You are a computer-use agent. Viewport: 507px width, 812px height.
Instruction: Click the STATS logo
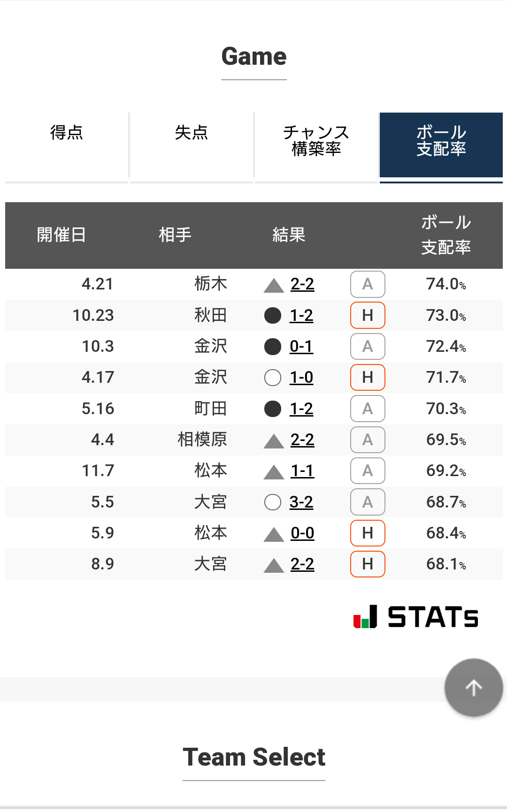click(x=416, y=616)
